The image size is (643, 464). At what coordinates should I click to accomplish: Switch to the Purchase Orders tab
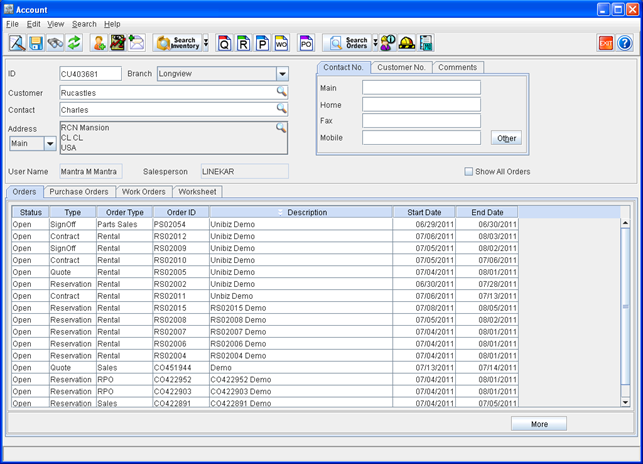79,192
